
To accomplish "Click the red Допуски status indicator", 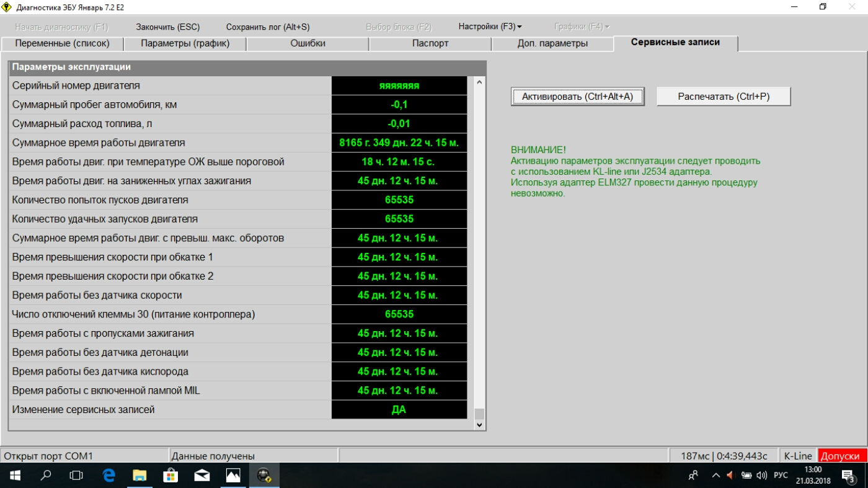I will coord(842,456).
